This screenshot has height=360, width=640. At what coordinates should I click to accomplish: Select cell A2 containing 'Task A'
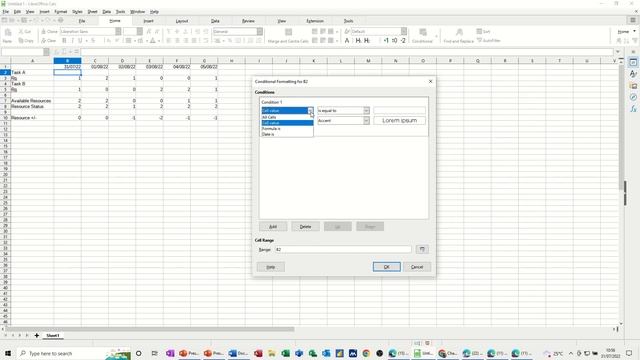(x=32, y=72)
